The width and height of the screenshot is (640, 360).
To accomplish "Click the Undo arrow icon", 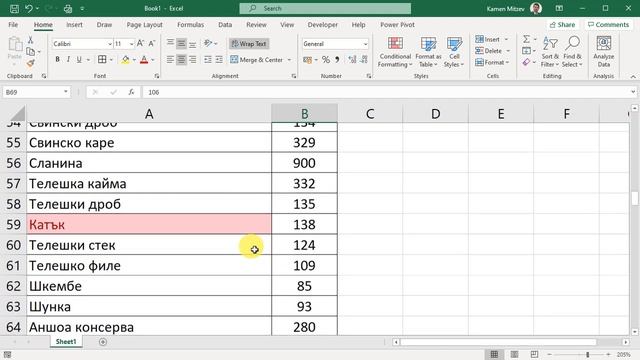I will 29,9.
